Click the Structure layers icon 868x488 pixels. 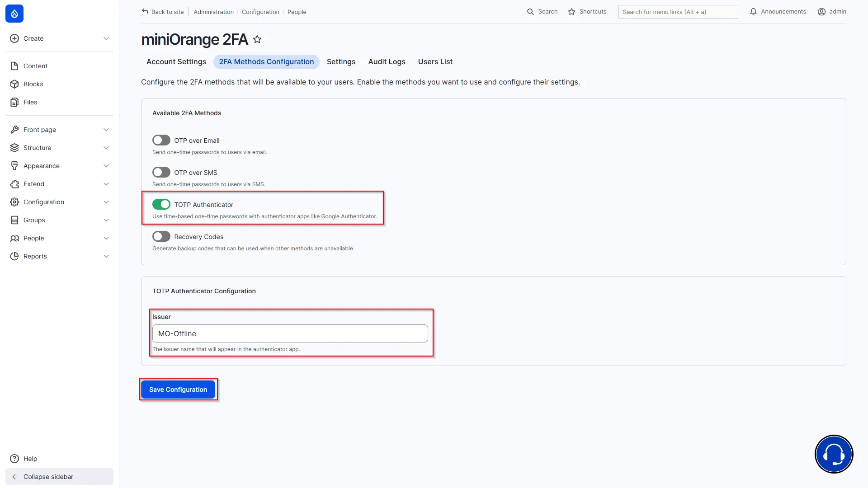14,148
